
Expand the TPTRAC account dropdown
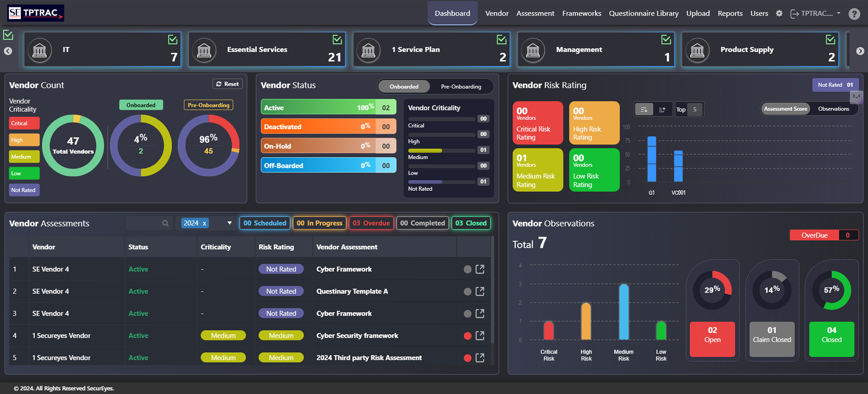815,14
